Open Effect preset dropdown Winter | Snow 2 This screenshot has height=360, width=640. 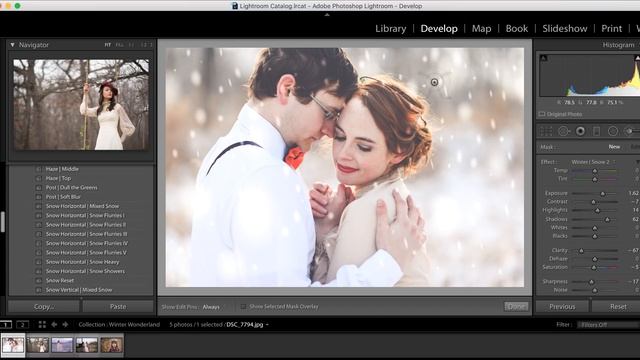click(x=593, y=162)
